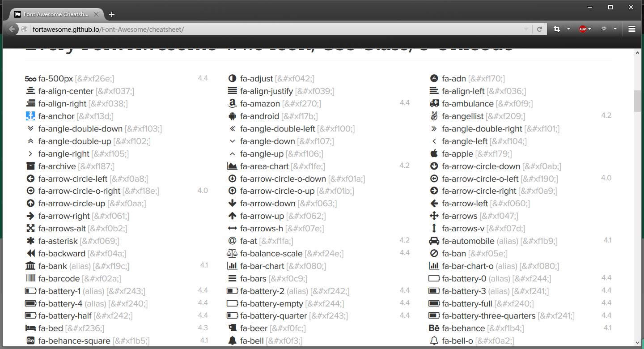Click the fa-beer mug icon
The width and height of the screenshot is (644, 349).
click(232, 328)
